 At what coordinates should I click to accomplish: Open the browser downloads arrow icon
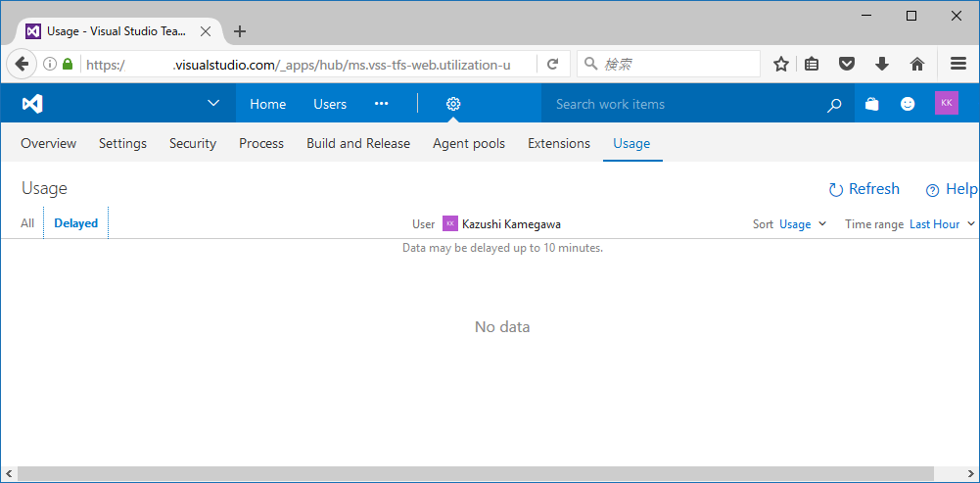pos(882,64)
